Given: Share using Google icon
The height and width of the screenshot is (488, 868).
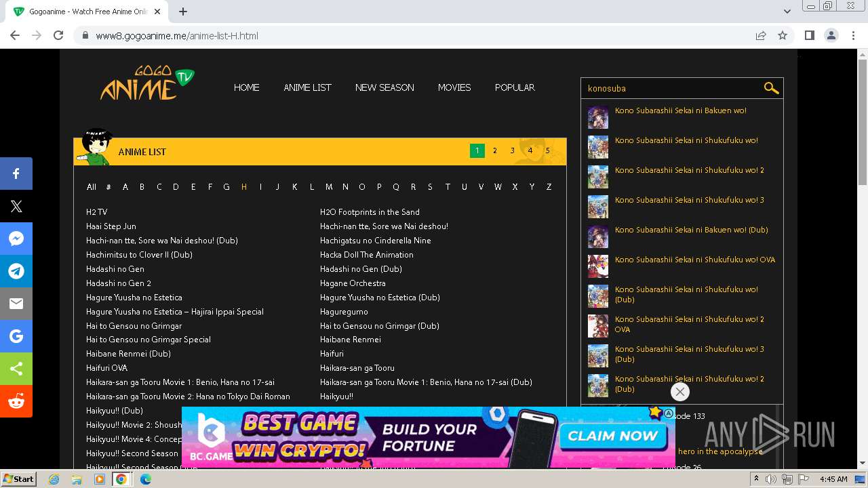Looking at the screenshot, I should click(16, 336).
